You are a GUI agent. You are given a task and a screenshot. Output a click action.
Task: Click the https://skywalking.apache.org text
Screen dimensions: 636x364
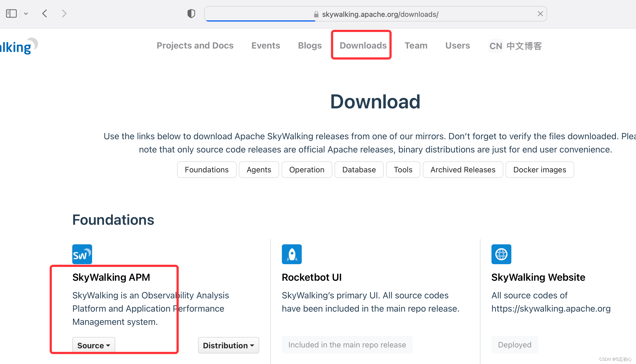(x=551, y=309)
